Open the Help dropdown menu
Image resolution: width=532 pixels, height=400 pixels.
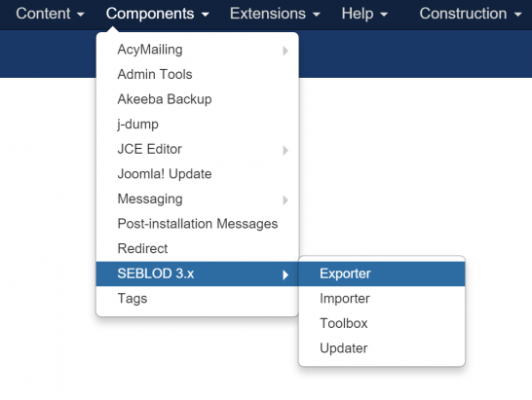click(x=364, y=14)
